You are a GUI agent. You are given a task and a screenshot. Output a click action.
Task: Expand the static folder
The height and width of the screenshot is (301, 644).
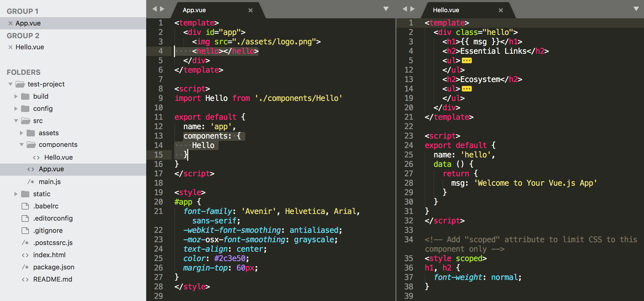point(16,194)
